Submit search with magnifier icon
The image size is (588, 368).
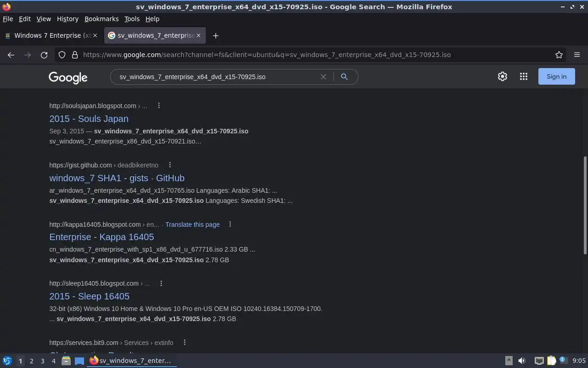(344, 77)
